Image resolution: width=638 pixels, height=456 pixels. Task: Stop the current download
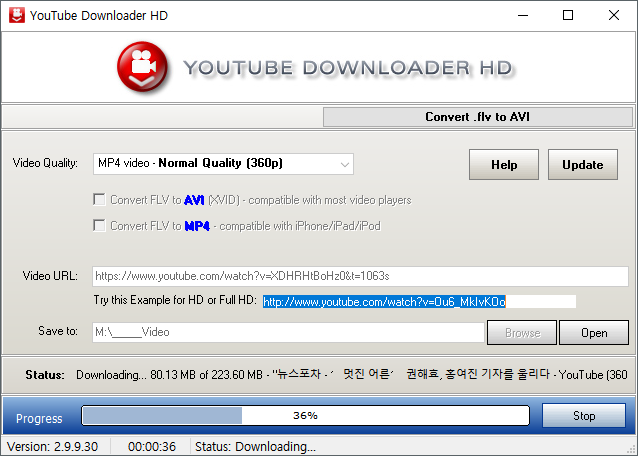coord(584,415)
